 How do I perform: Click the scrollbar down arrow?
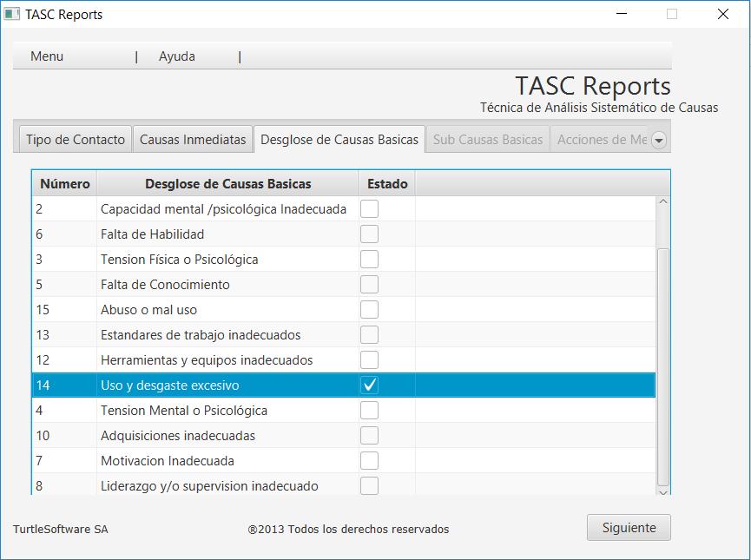(x=663, y=492)
